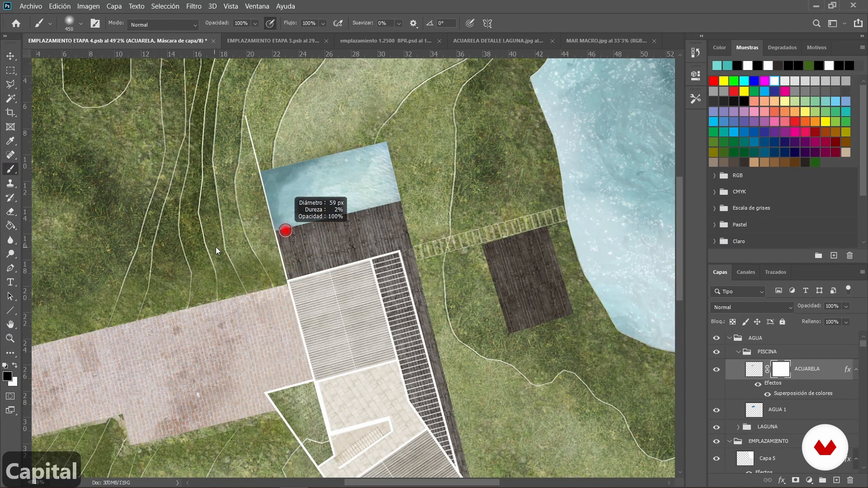
Task: Open Suavizar value dropdown arrow
Action: (x=399, y=23)
